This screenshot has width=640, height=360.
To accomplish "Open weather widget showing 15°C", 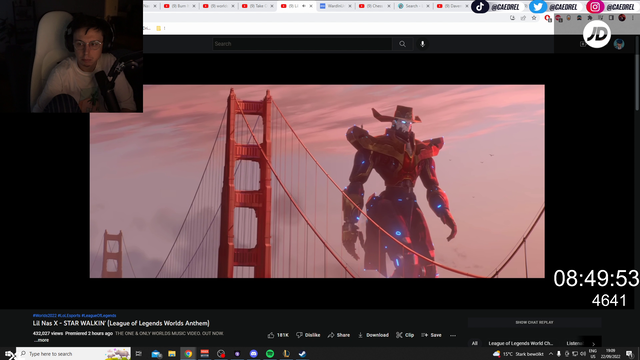I will tap(518, 354).
